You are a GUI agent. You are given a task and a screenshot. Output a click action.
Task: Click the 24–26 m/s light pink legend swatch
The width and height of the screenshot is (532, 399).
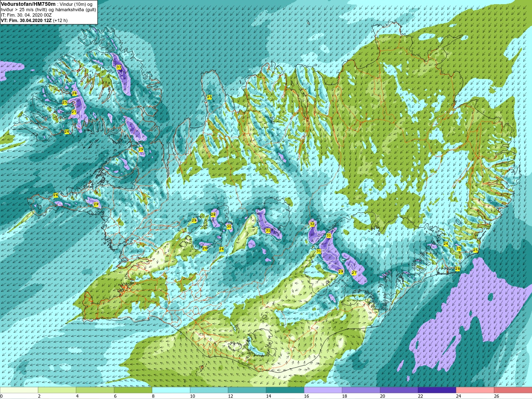click(475, 390)
